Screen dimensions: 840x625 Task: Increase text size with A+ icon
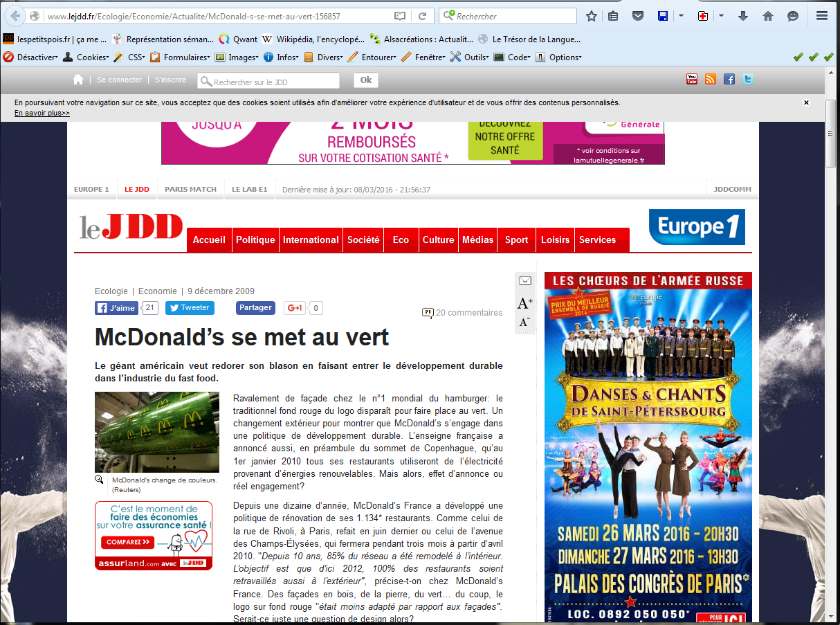[525, 302]
